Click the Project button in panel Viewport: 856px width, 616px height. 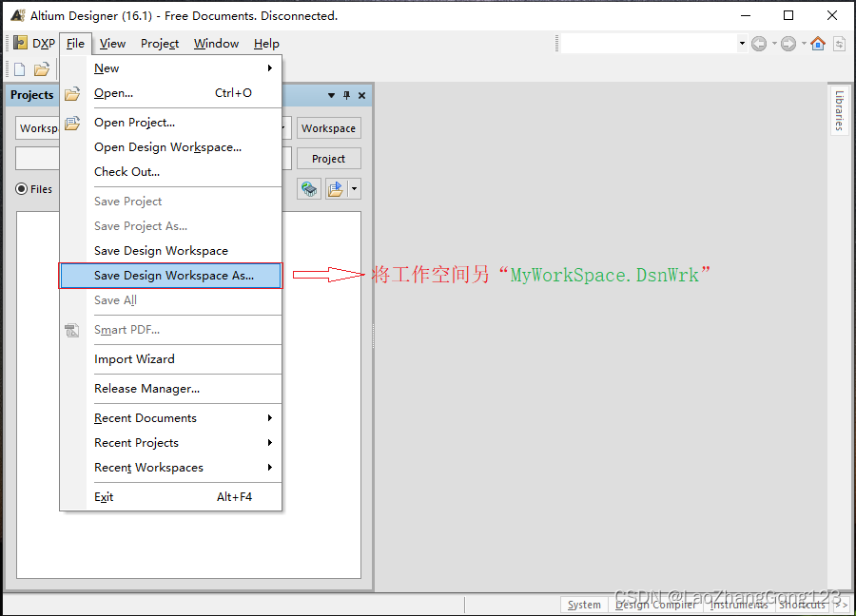(329, 159)
